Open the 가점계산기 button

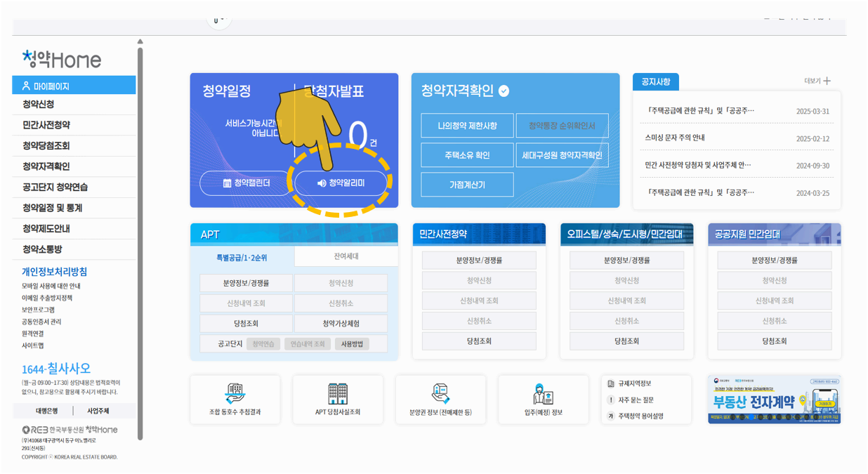(x=467, y=185)
